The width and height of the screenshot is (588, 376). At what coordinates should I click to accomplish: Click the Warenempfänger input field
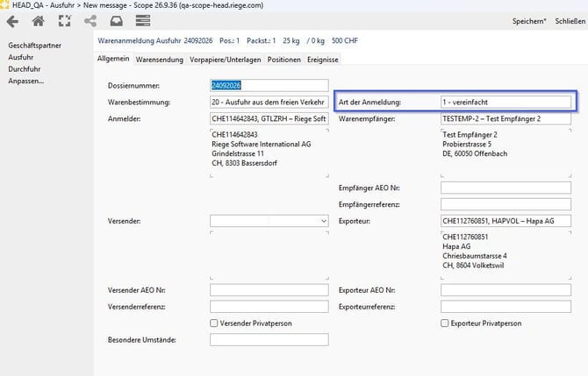506,118
